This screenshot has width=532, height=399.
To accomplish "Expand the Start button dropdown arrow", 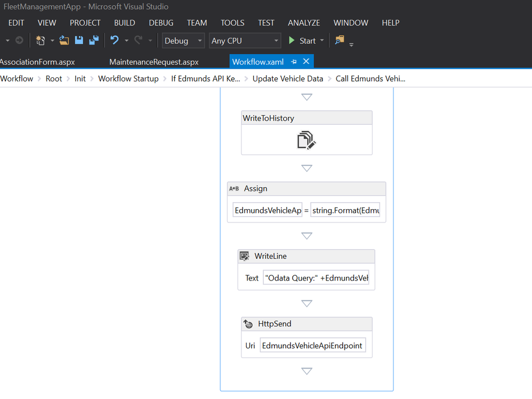I will click(x=322, y=41).
